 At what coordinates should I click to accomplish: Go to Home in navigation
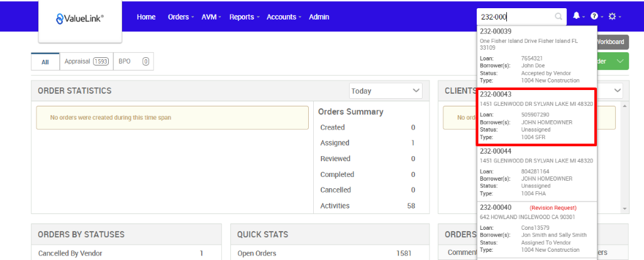coord(146,17)
